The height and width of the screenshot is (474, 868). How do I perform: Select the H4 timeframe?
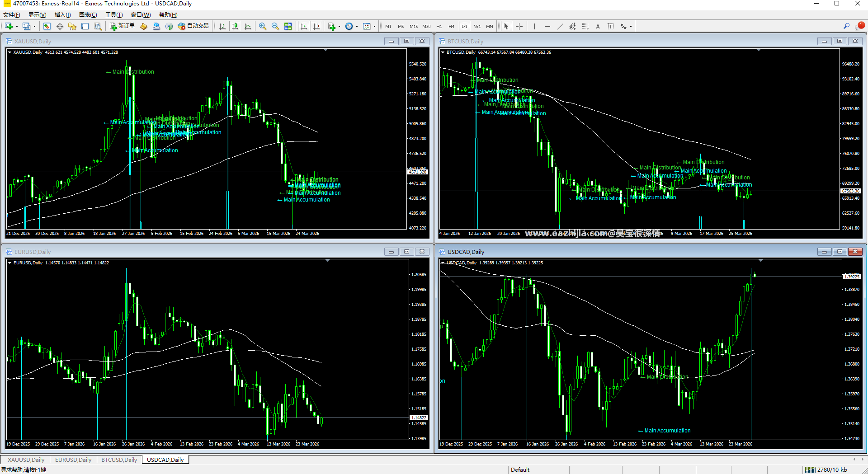(451, 26)
